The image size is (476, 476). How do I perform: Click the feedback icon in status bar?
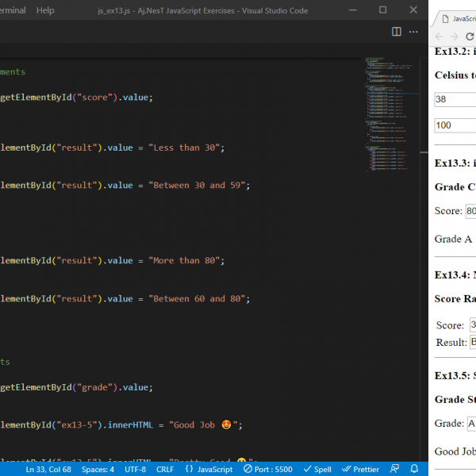[x=393, y=469]
